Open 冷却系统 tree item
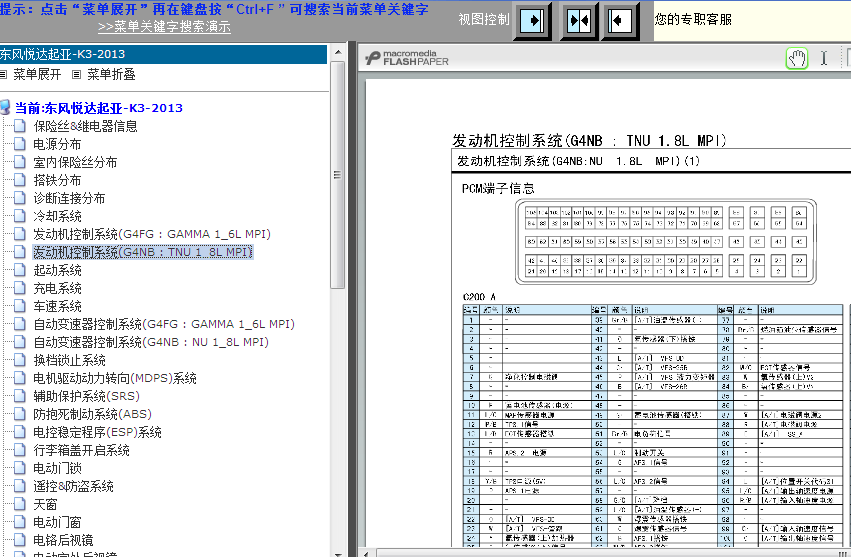Viewport: 851px width, 557px height. 57,216
